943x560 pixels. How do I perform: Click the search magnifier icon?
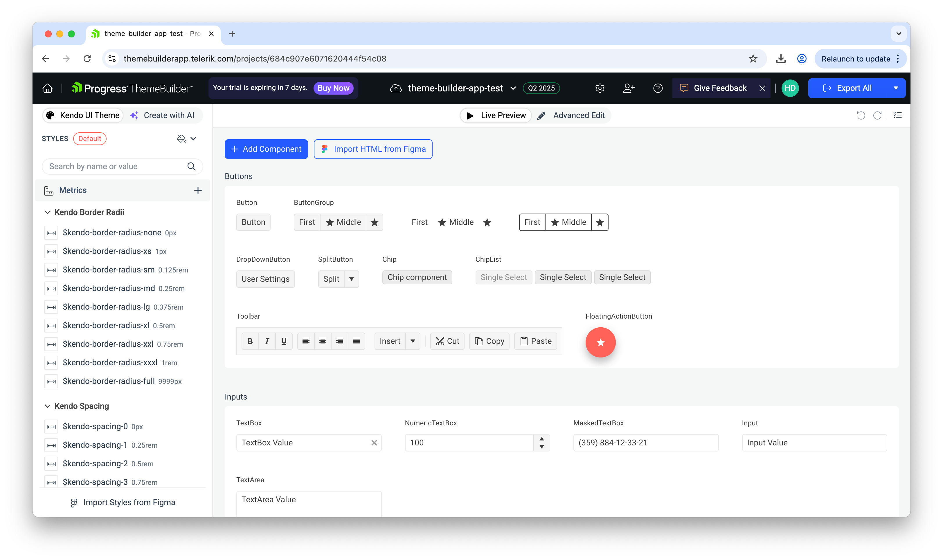191,167
